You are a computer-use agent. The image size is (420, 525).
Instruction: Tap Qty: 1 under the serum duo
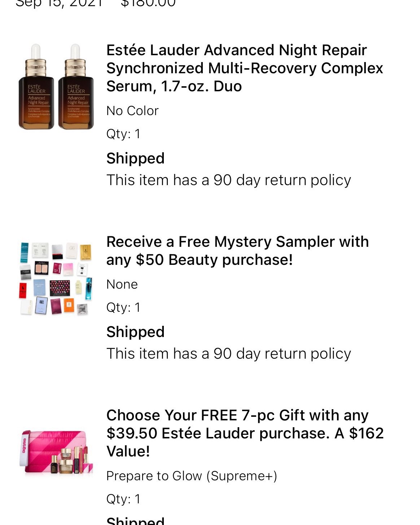click(x=123, y=134)
